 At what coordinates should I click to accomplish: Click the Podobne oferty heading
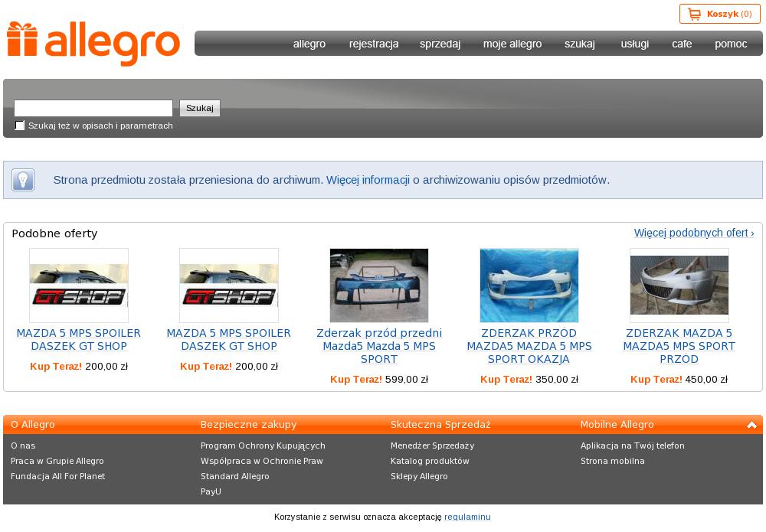(x=54, y=233)
